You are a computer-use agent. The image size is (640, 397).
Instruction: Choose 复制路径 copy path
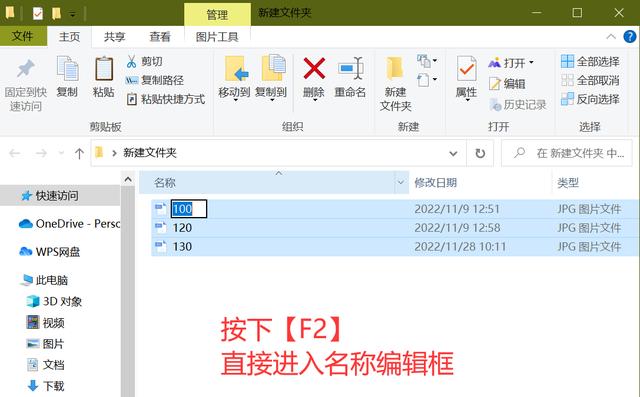point(155,80)
